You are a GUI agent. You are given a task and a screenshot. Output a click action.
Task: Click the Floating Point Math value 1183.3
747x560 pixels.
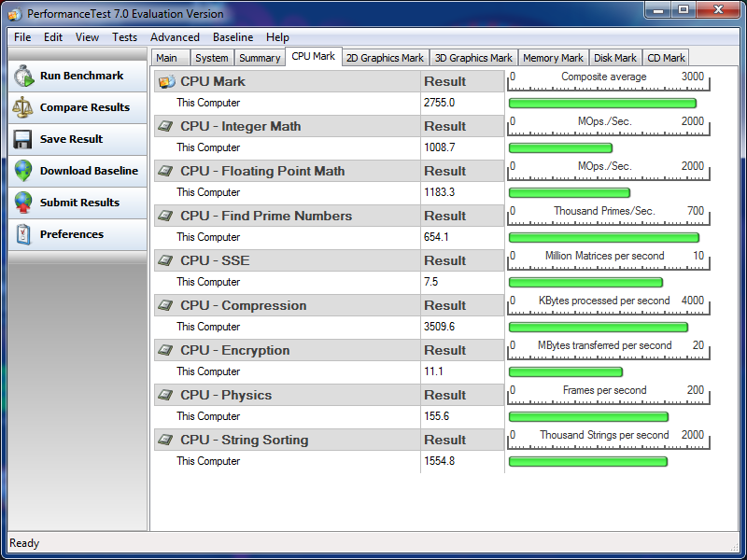point(439,192)
